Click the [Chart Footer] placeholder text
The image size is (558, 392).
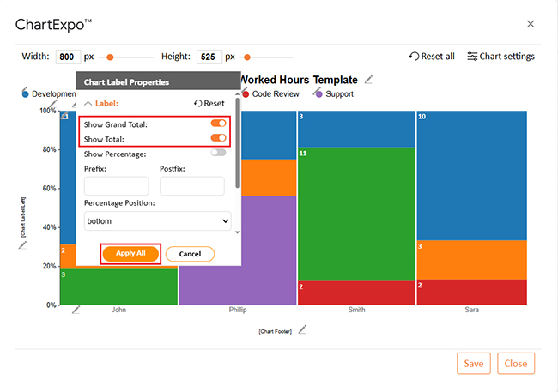pos(275,332)
